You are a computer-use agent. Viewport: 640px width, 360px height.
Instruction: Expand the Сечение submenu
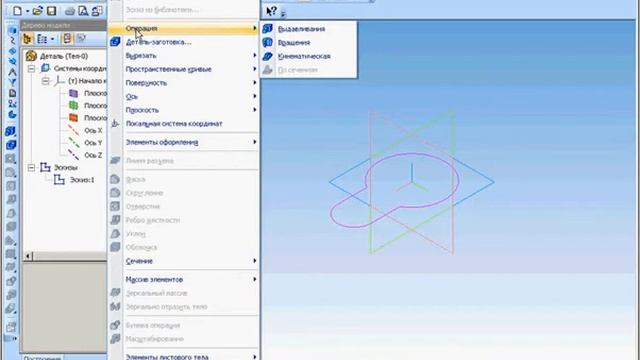click(184, 261)
